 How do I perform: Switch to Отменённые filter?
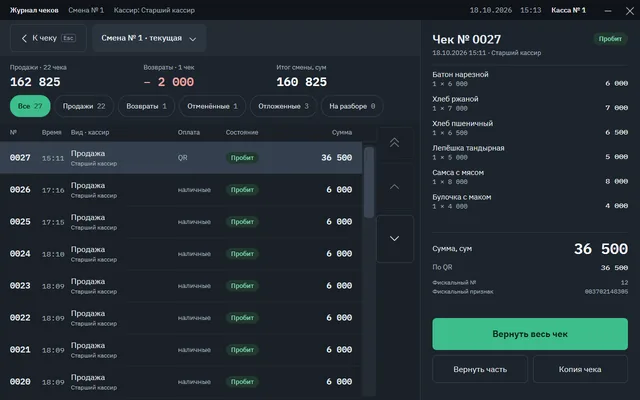click(x=212, y=106)
